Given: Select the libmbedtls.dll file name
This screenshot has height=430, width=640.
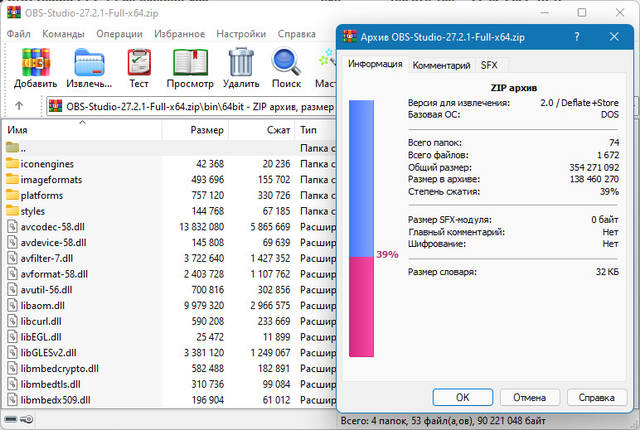Looking at the screenshot, I should pyautogui.click(x=50, y=384).
